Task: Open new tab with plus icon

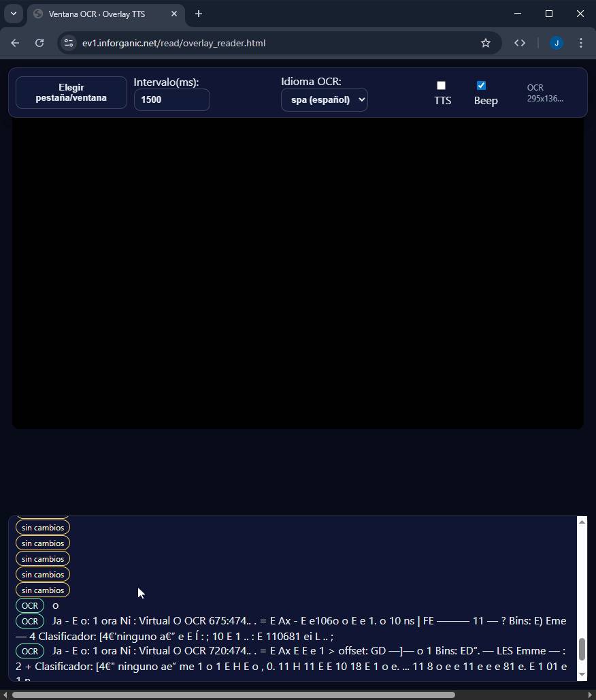Action: tap(199, 14)
